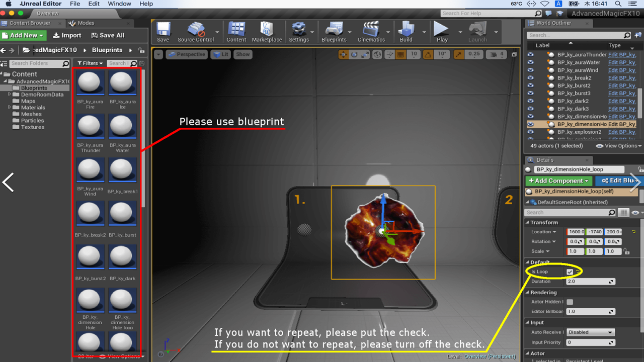Toggle rotation snapping in the viewport
This screenshot has height=362, width=644.
point(428,54)
